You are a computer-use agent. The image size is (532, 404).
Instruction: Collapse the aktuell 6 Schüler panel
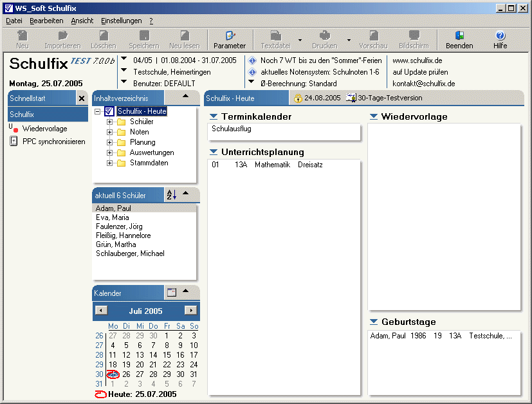(185, 194)
